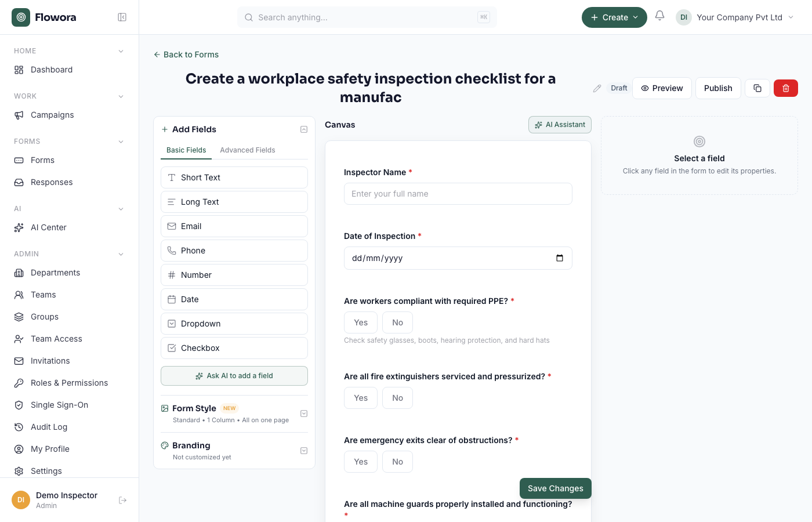Duplicate the form with copy icon
Screen dimensions: 812x522
[757, 88]
